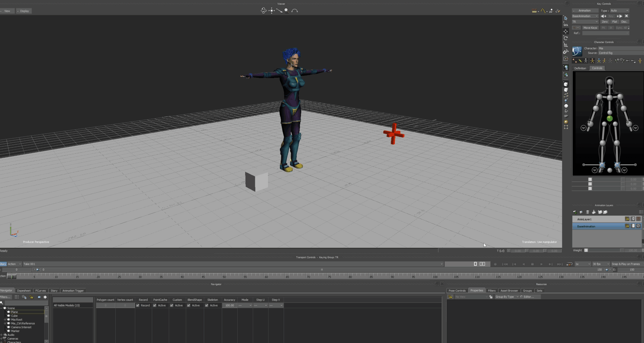Switch to the Definition tab in Character Controls
644x343 pixels.
[580, 68]
